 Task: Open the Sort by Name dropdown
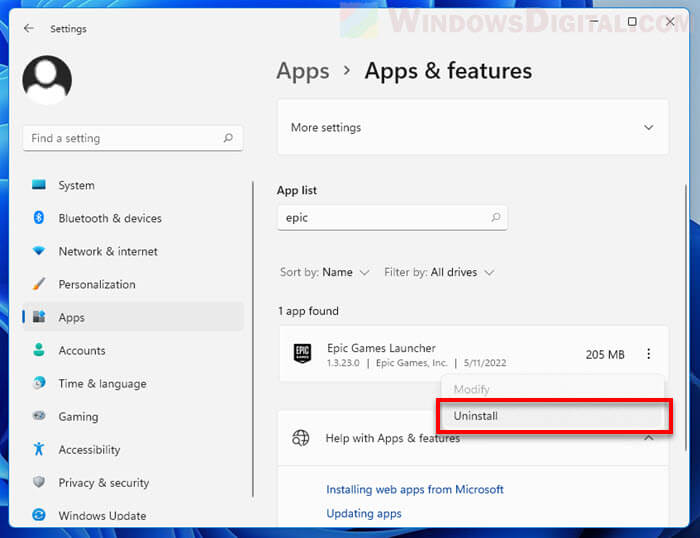tap(325, 272)
